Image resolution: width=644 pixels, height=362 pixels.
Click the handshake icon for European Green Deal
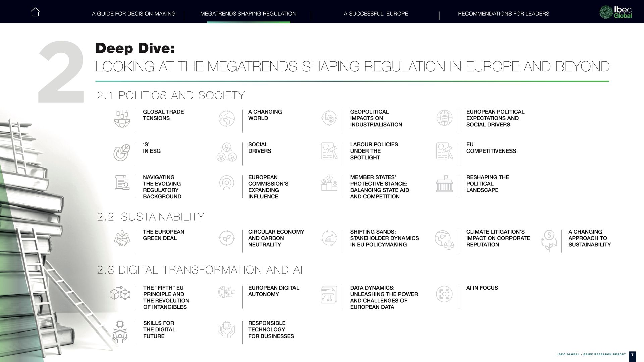point(122,238)
